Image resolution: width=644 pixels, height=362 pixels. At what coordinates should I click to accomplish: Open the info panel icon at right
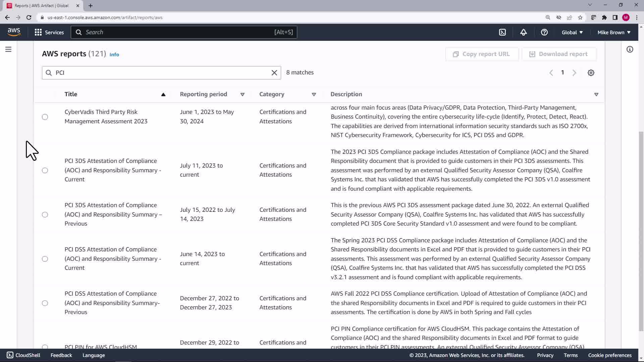point(630,49)
